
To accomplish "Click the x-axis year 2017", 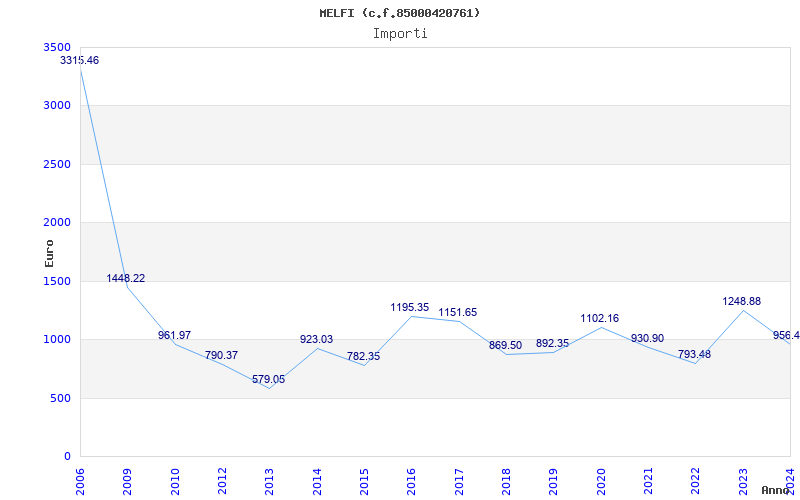I will pos(459,481).
